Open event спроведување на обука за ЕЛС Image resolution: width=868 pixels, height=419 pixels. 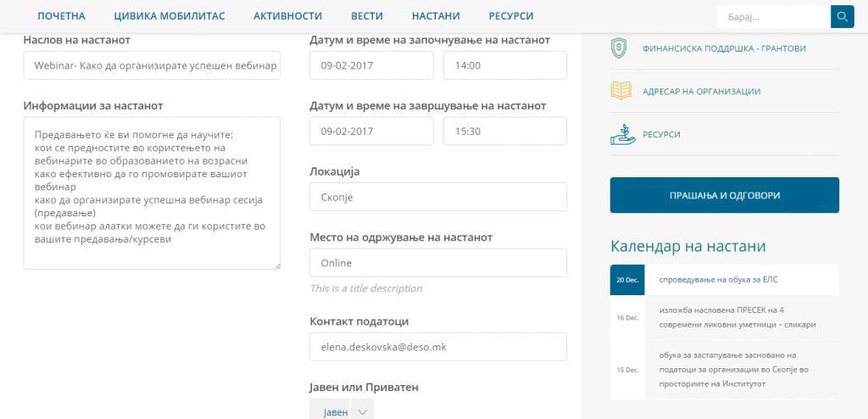coord(719,279)
